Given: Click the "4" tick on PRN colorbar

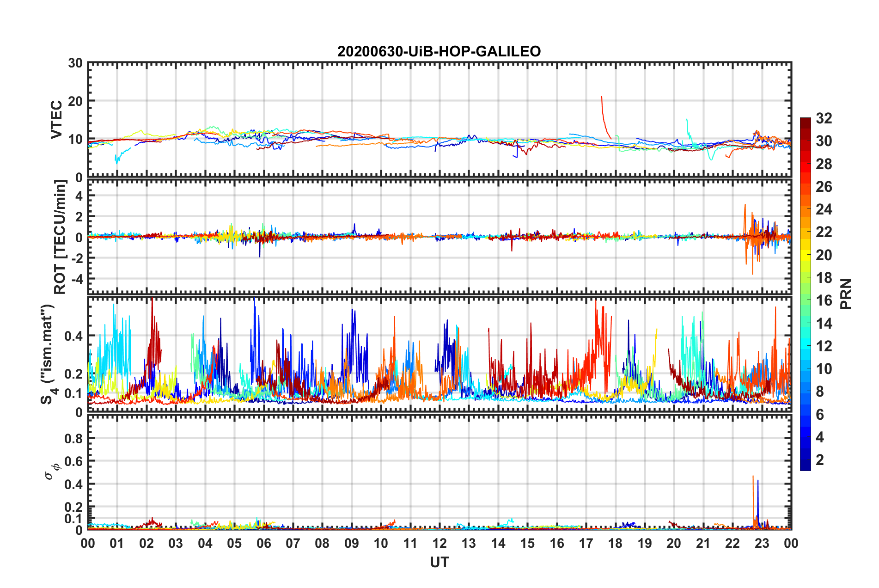Looking at the screenshot, I should click(x=820, y=437).
